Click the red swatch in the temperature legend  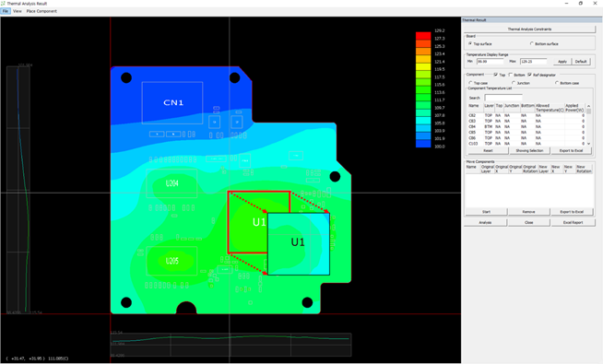coord(423,35)
